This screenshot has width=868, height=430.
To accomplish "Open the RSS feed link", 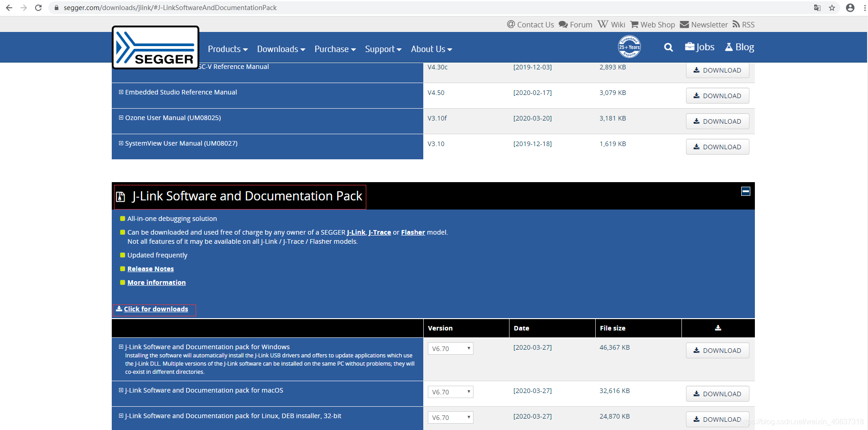I will (x=743, y=25).
